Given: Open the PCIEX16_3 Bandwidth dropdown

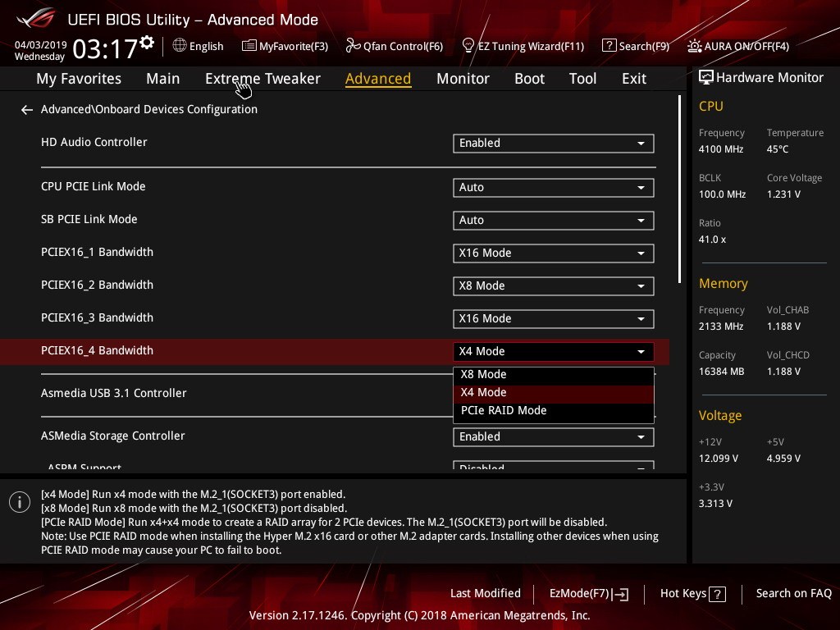Looking at the screenshot, I should [554, 319].
